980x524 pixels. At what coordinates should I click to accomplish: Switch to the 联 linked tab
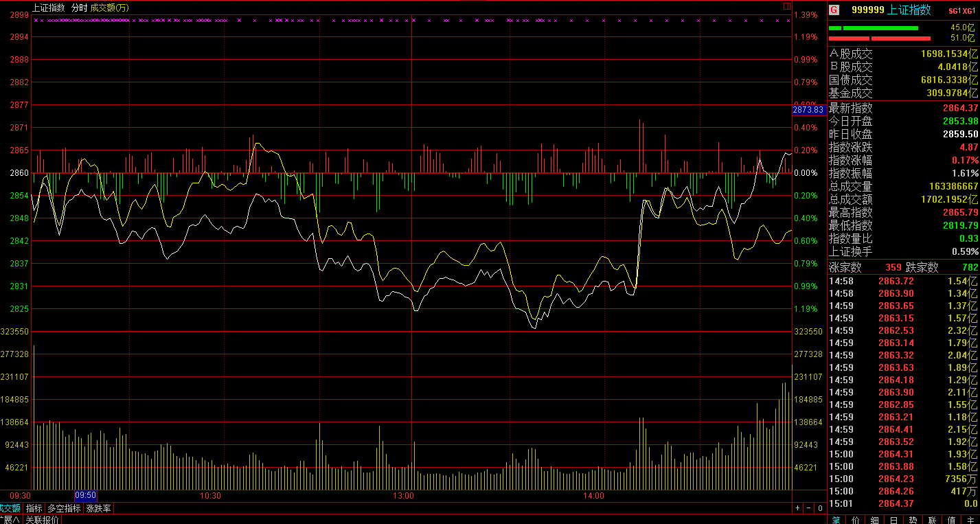[x=932, y=519]
